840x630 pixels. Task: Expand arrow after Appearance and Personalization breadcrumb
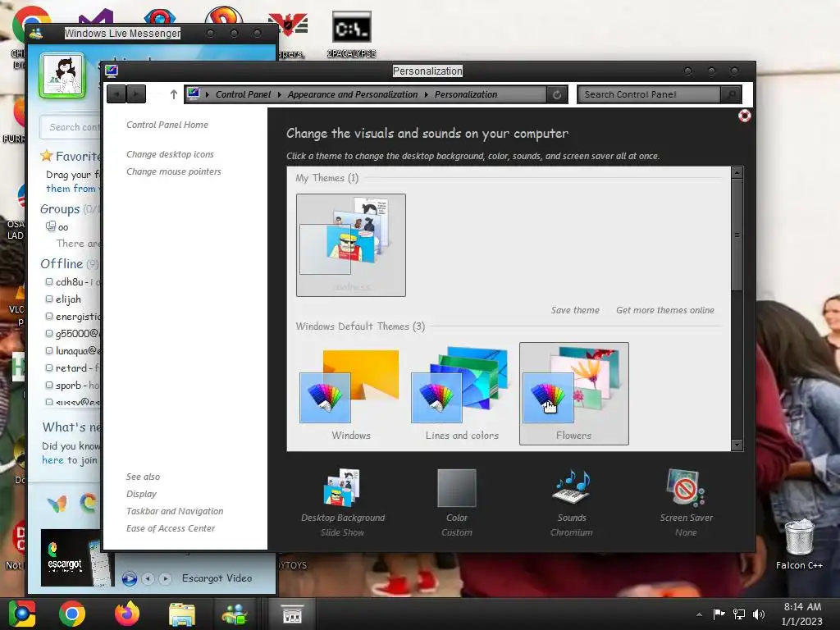(426, 94)
